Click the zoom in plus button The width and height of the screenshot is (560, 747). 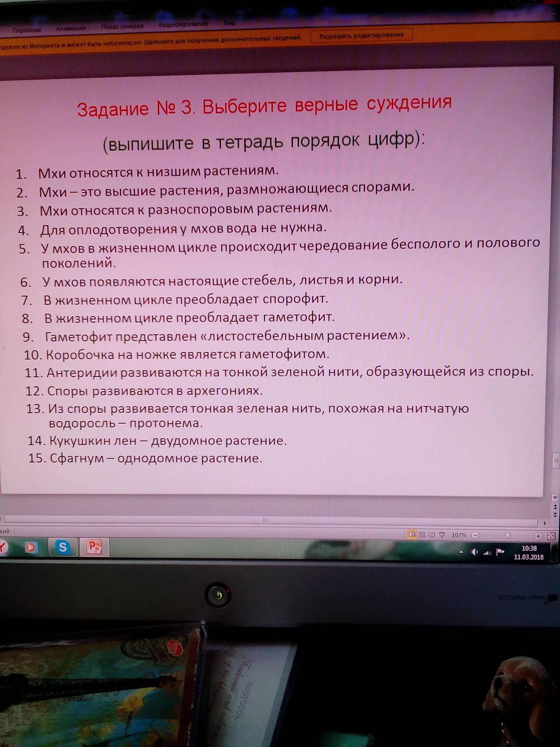pyautogui.click(x=539, y=536)
